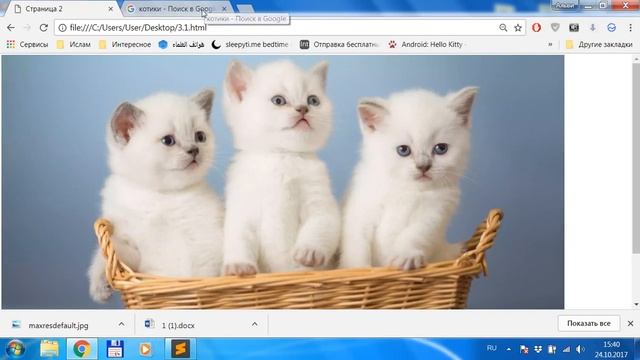Open the dark speaker extension icon
This screenshot has width=640, height=360.
click(574, 27)
